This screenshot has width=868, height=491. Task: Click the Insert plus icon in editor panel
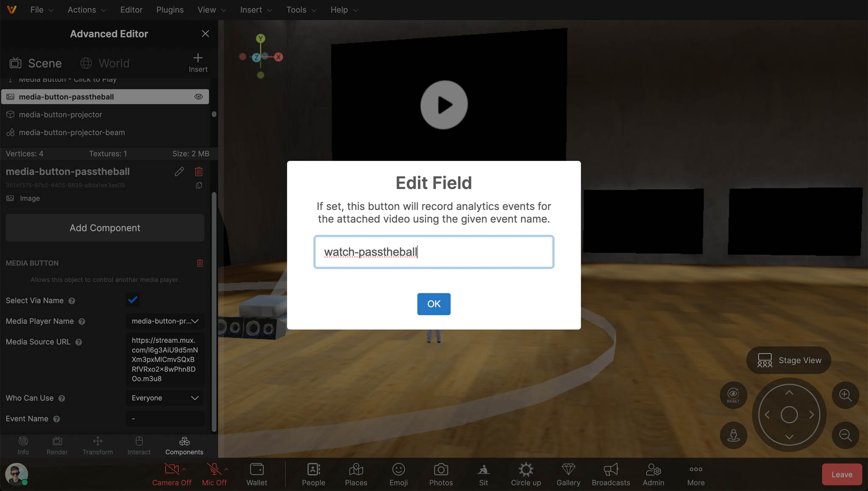click(198, 62)
